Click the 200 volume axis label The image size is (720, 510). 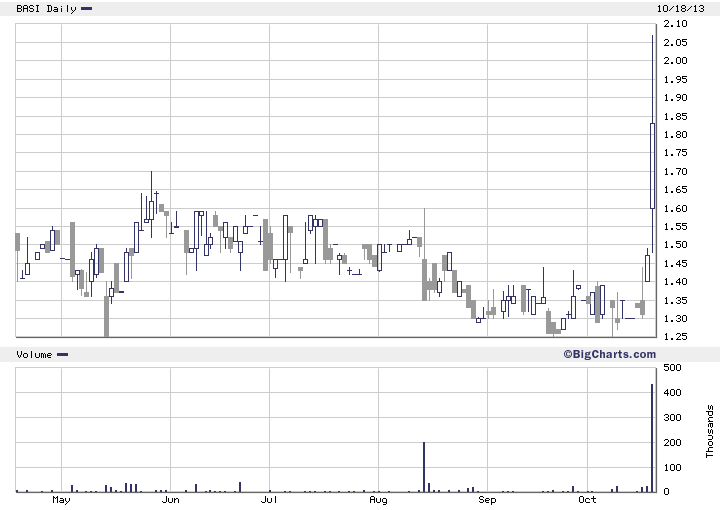(x=673, y=443)
